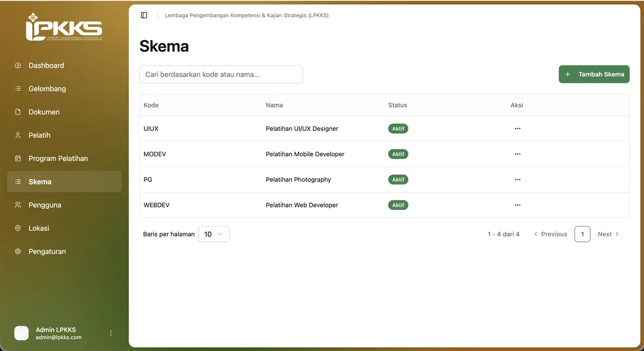The width and height of the screenshot is (644, 351).
Task: Click the Lokasi map pin icon
Action: click(18, 228)
